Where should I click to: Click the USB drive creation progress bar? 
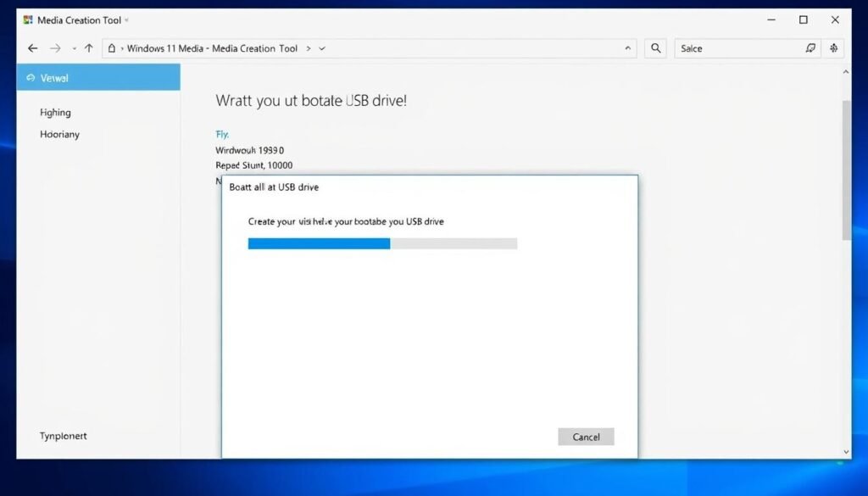[x=382, y=243]
